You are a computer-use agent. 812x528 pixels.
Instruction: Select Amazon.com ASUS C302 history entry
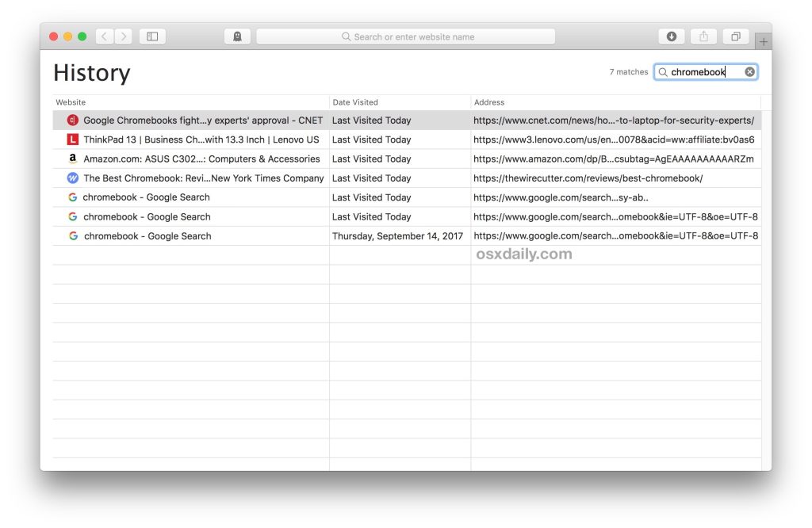click(407, 159)
